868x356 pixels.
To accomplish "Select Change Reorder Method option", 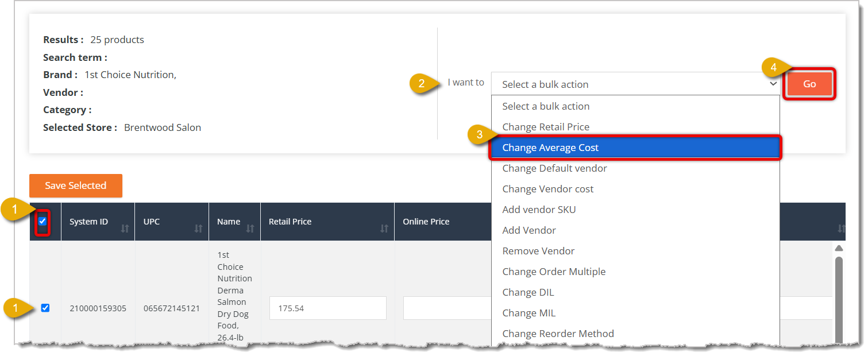I will (x=635, y=334).
